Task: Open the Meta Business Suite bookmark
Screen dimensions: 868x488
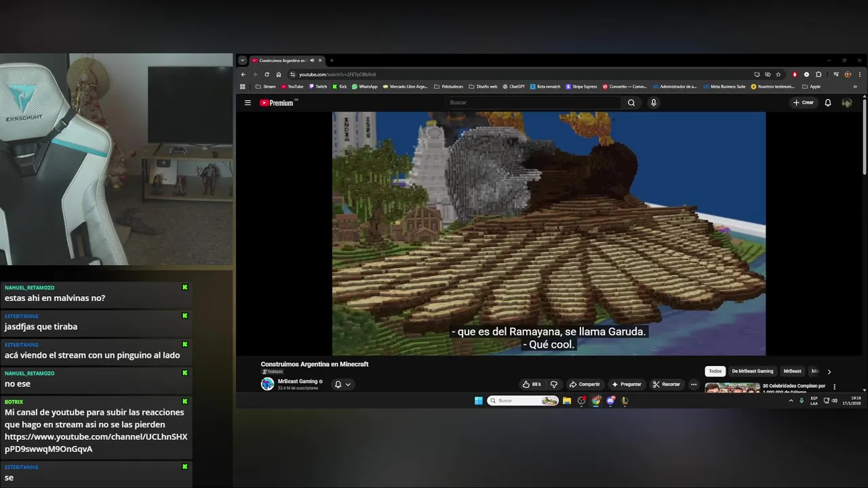Action: [x=724, y=87]
